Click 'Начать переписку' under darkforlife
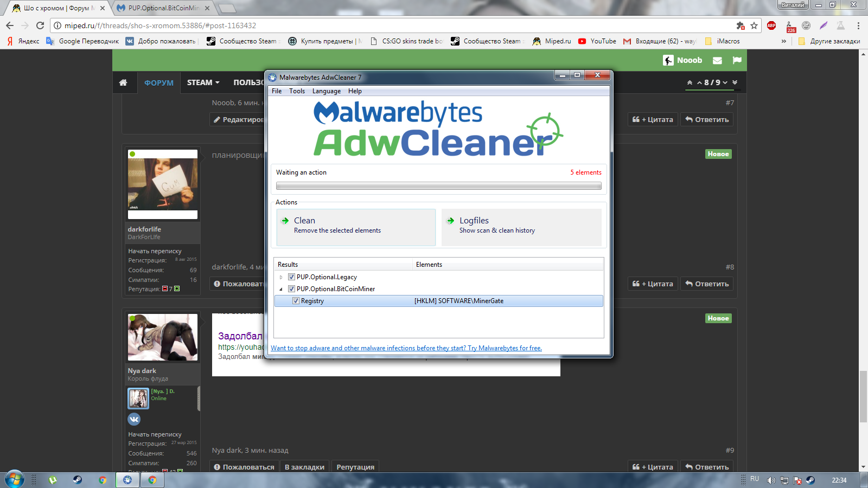868x488 pixels. coord(155,251)
